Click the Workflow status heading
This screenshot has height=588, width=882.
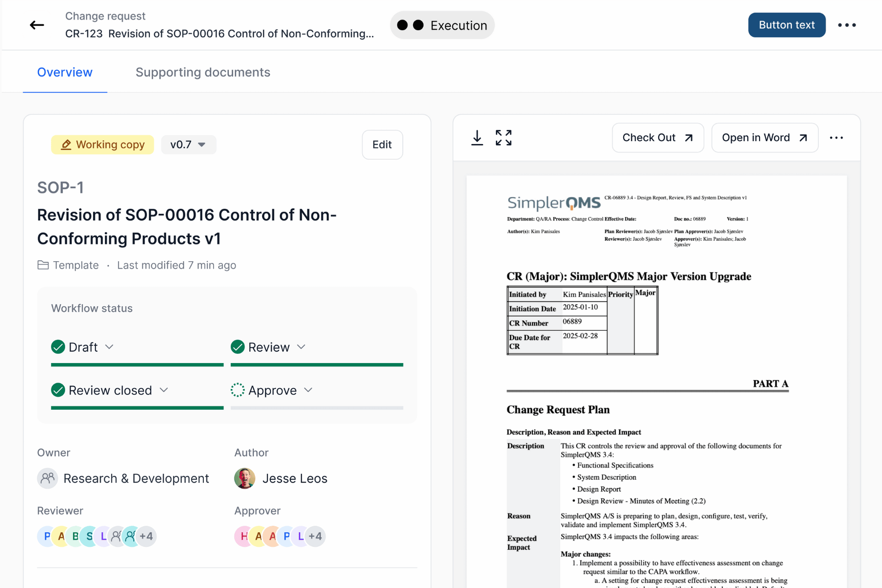(x=92, y=308)
